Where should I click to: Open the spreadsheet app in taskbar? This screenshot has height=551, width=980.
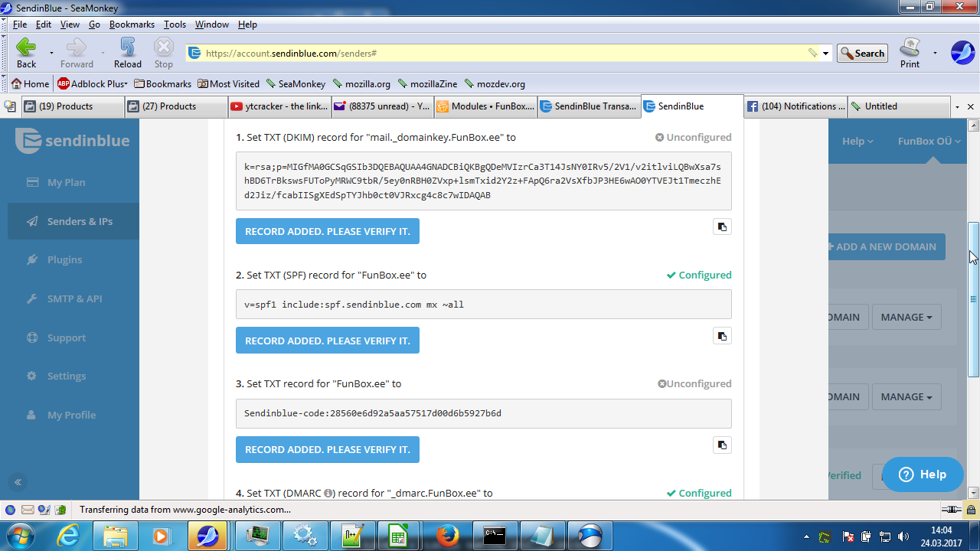click(x=398, y=536)
